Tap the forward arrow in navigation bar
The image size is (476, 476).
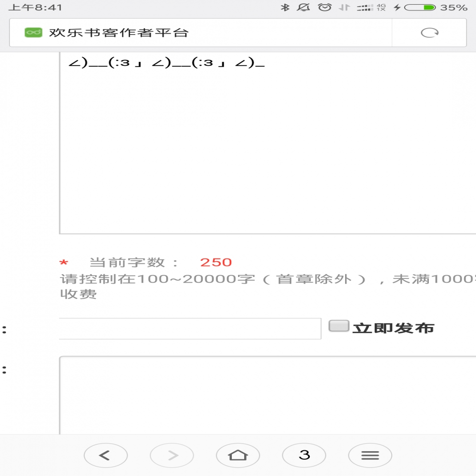pyautogui.click(x=172, y=455)
